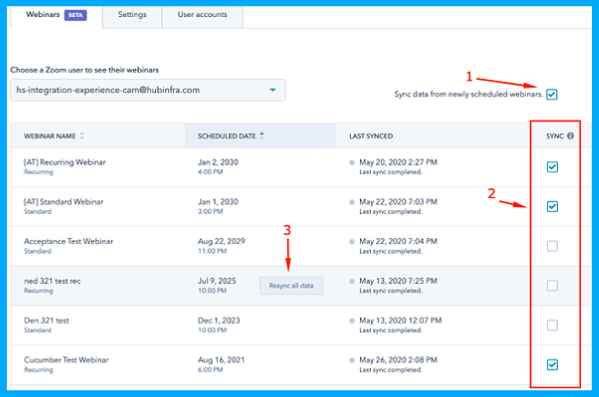
Task: Open the User accounts tab
Action: pos(202,15)
